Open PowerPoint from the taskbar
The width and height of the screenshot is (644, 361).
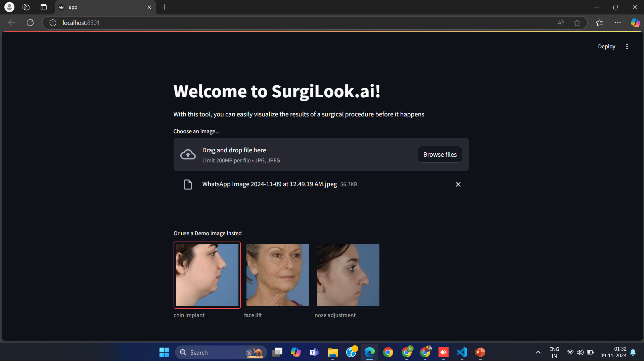pos(480,352)
